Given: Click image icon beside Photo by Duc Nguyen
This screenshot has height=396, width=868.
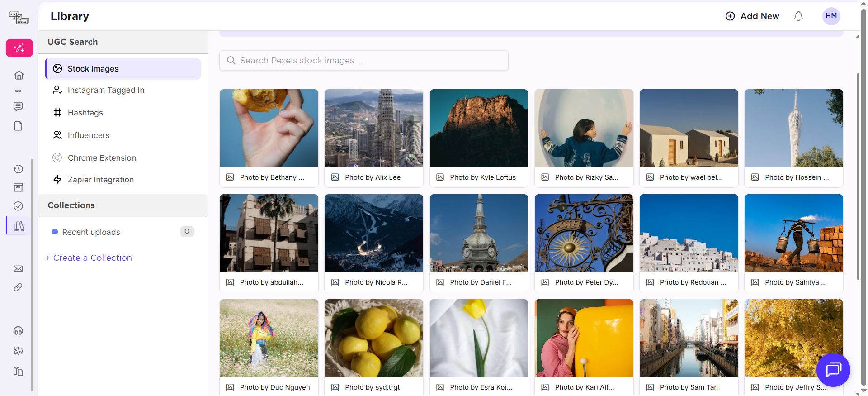Looking at the screenshot, I should 230,387.
